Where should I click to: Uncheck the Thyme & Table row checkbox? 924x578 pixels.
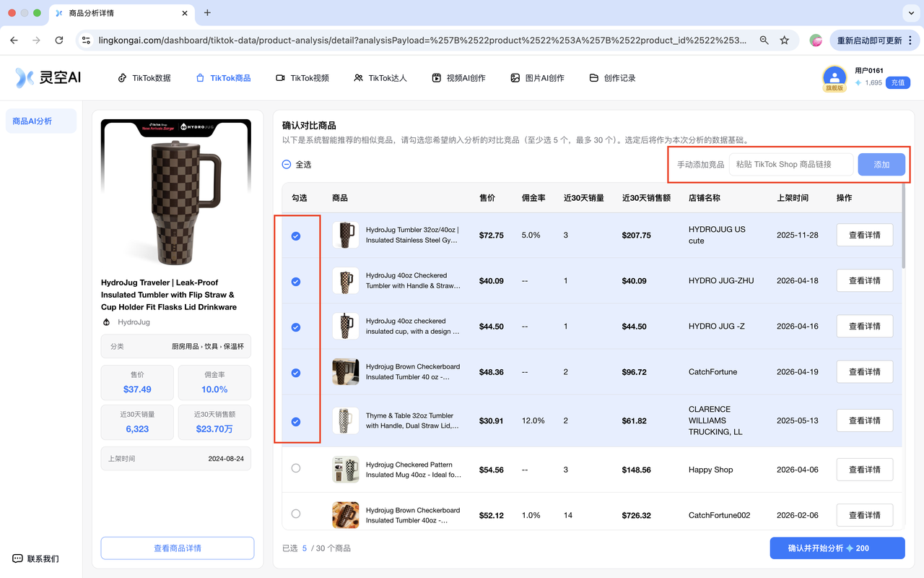pos(295,421)
